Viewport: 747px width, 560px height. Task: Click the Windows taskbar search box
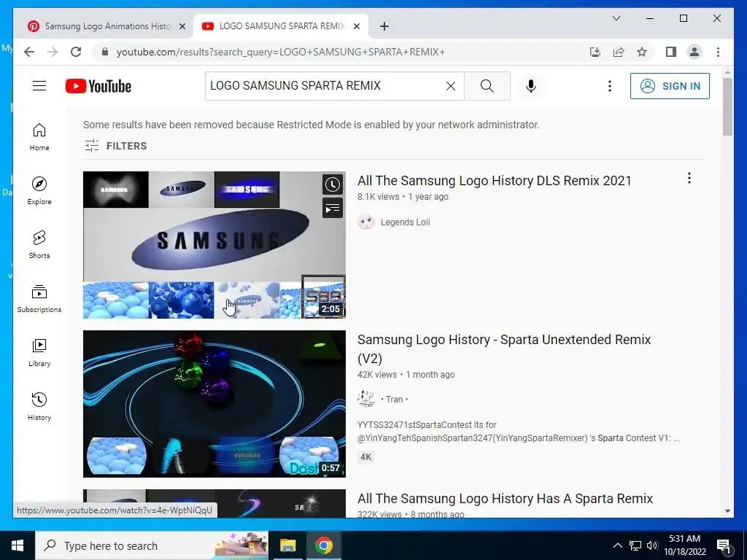tap(152, 545)
